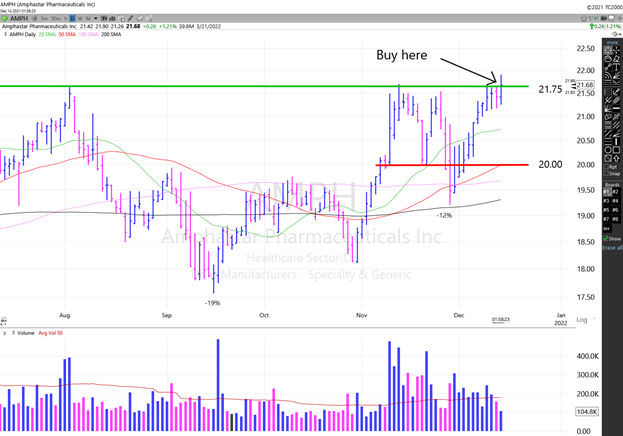Click 'more' in drawing tools panel
Viewport: 623px width, 436px height.
612,43
